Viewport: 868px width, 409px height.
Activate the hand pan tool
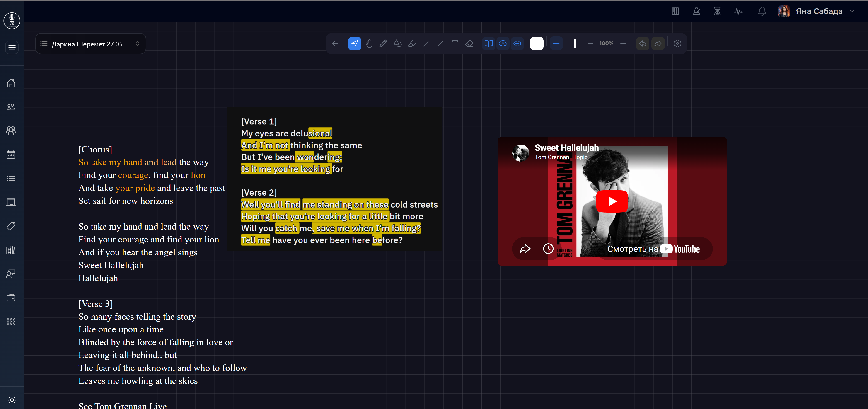(369, 44)
